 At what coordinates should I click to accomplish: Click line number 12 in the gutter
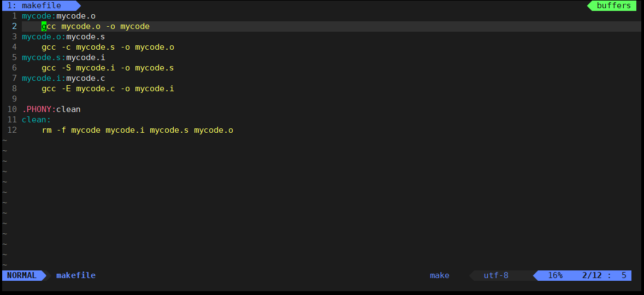pyautogui.click(x=12, y=130)
